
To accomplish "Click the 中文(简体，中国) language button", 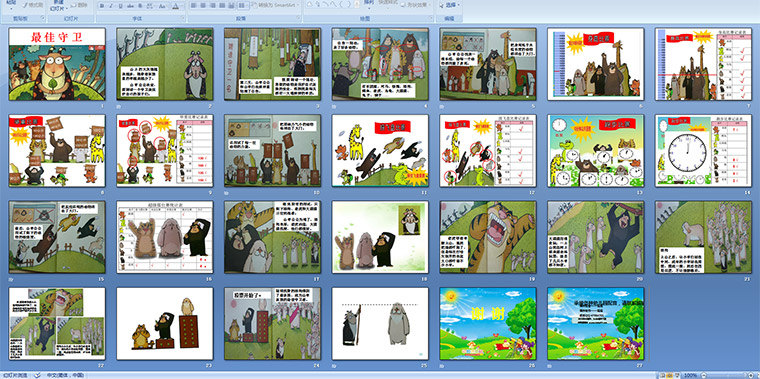I will (x=65, y=375).
